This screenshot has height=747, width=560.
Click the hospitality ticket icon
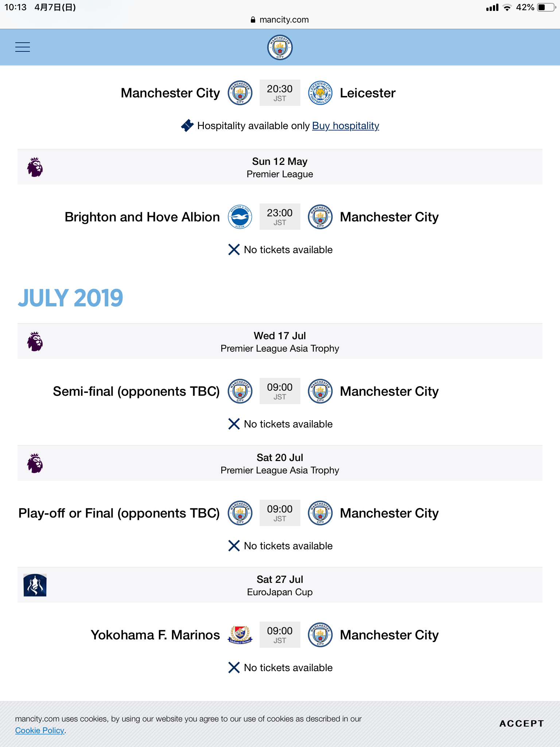(187, 125)
